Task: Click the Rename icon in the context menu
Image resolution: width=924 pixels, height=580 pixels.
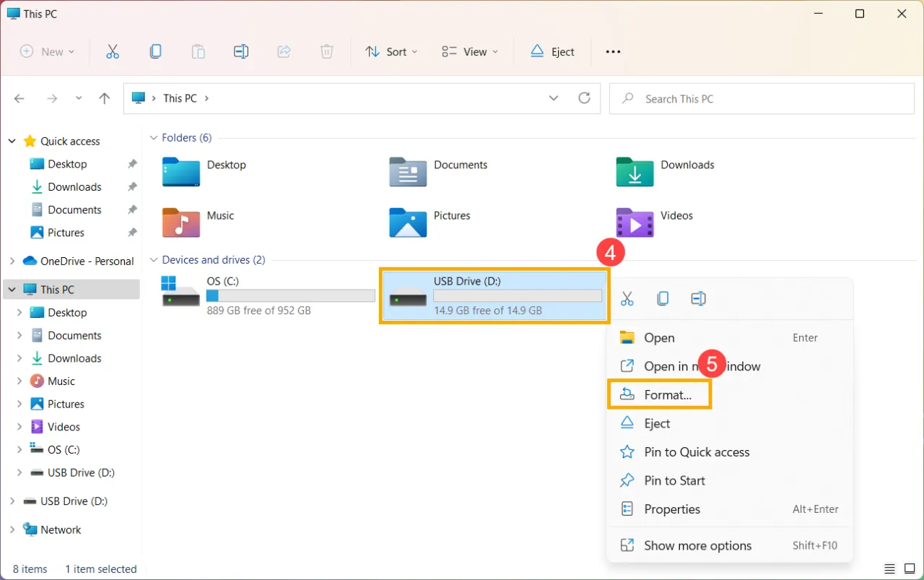Action: point(698,298)
